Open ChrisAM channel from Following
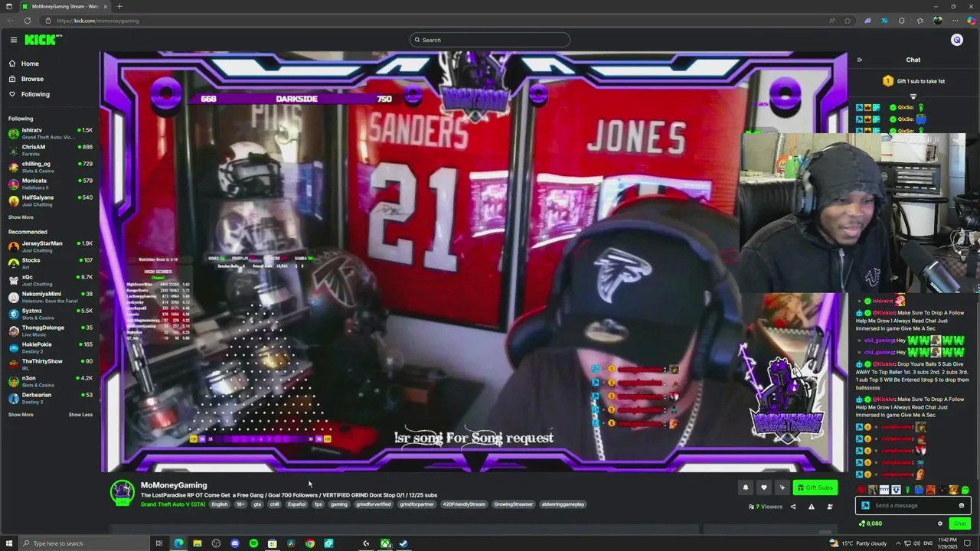Image resolution: width=980 pixels, height=551 pixels. click(50, 150)
